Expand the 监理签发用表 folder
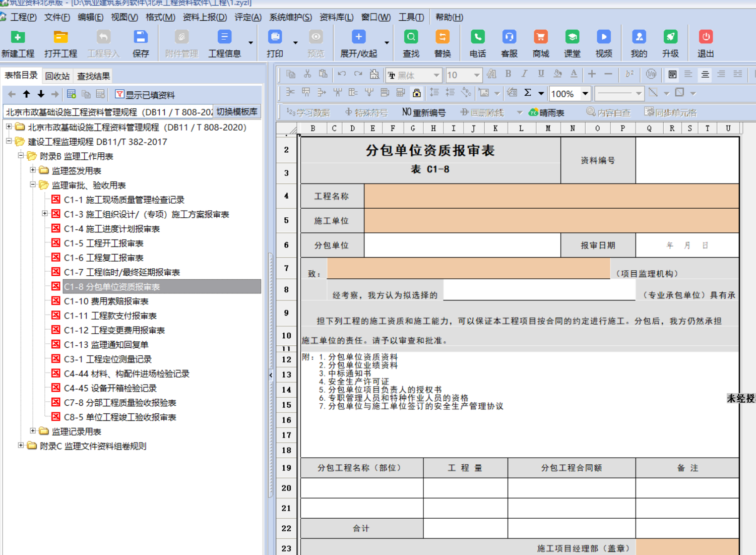The height and width of the screenshot is (555, 756). [33, 170]
